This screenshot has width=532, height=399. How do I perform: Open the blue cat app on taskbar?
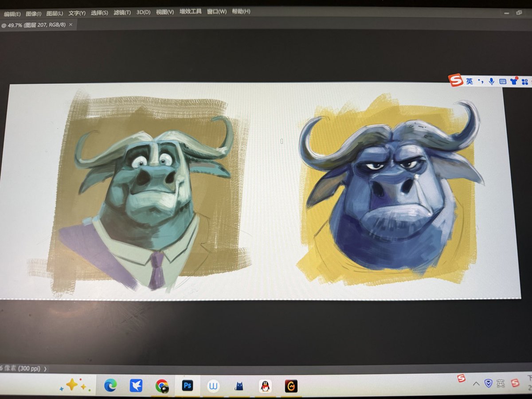(x=239, y=386)
